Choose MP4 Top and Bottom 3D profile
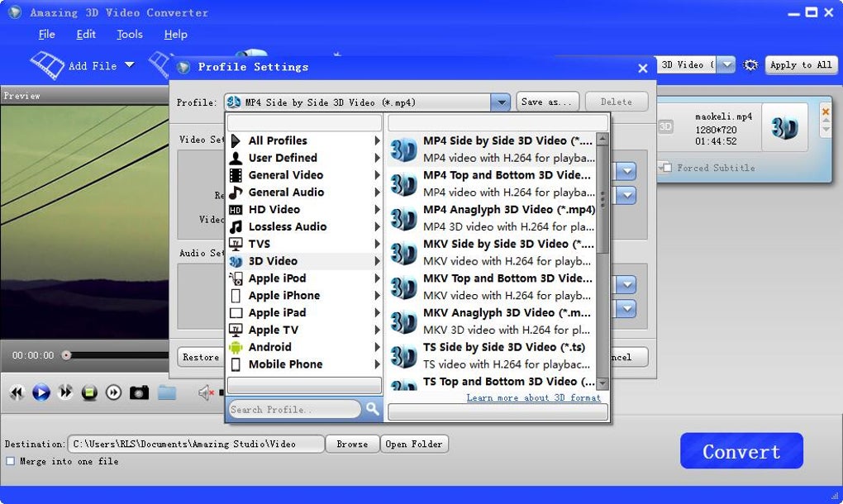Screen dimensions: 843x504 492,183
